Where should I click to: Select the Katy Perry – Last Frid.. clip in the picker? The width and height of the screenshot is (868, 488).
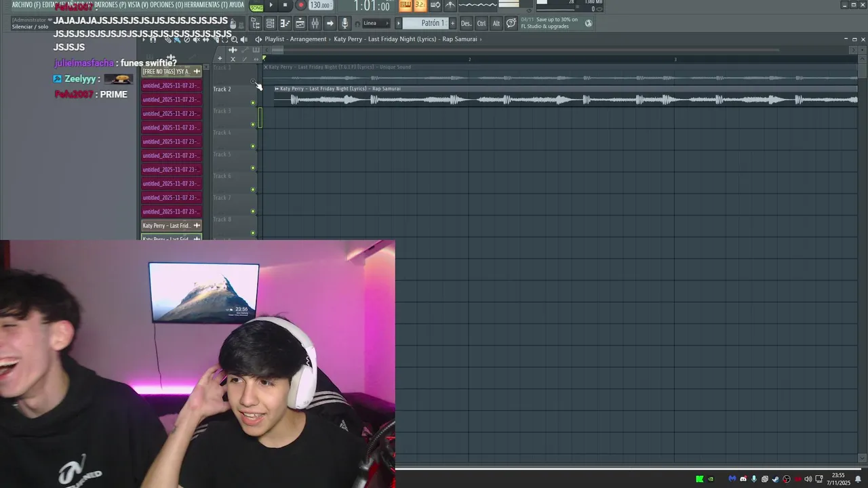click(171, 226)
